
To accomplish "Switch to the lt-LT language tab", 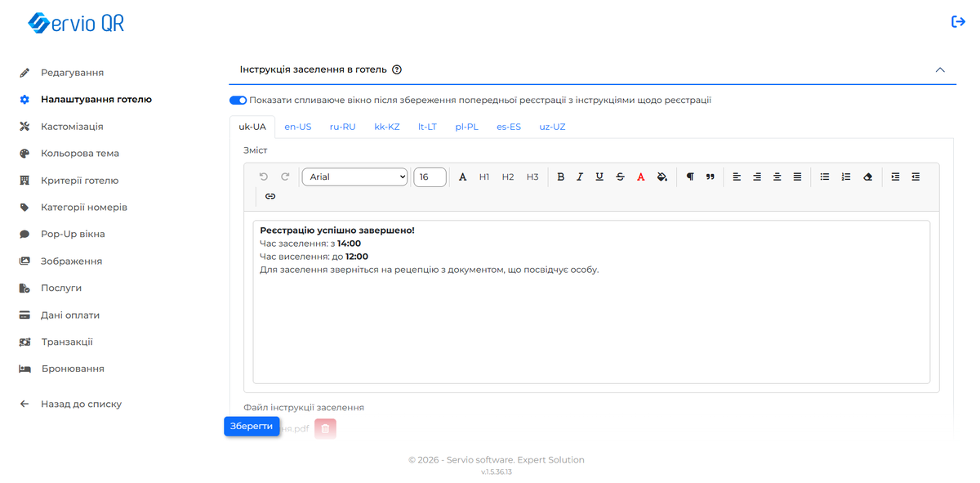I will pos(427,127).
